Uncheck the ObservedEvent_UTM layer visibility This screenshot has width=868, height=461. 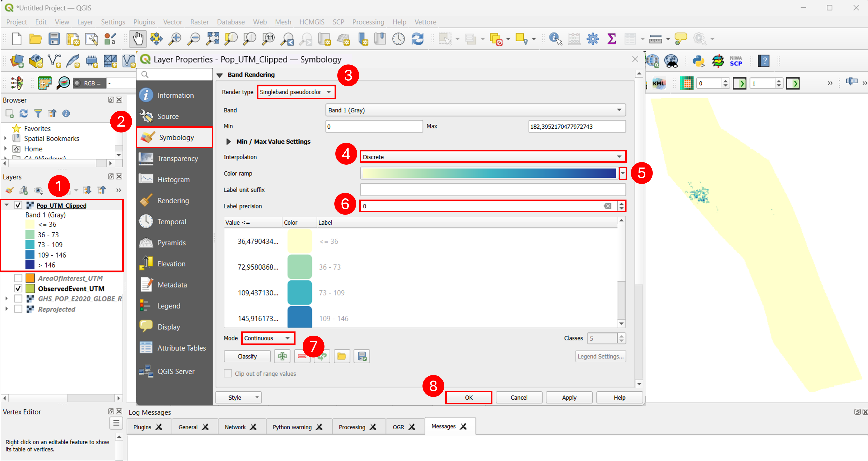coord(18,288)
